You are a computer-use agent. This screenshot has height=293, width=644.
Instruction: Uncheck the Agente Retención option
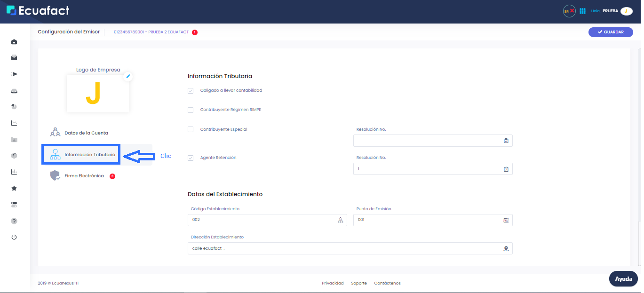tap(191, 158)
